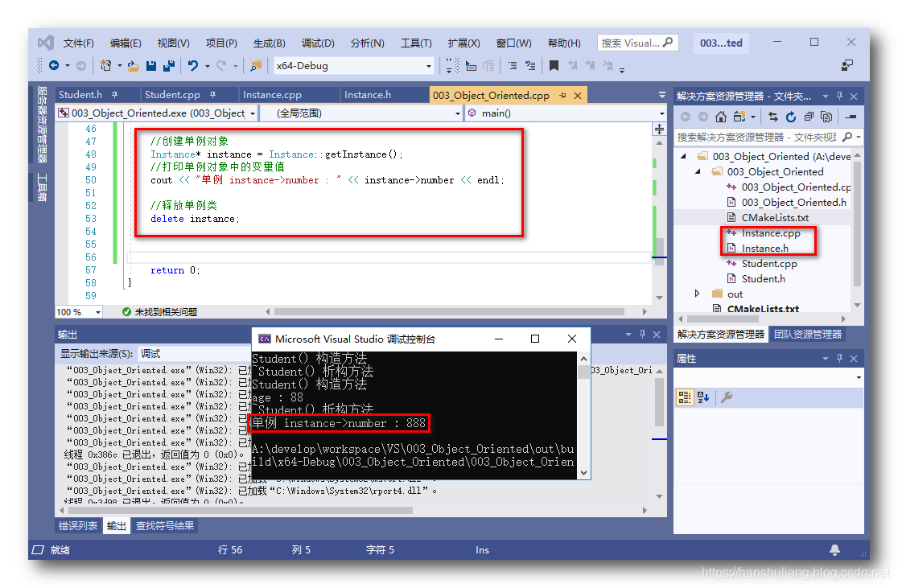Open the global scope (全局范围) dropdown
The width and height of the screenshot is (898, 588).
pyautogui.click(x=457, y=113)
